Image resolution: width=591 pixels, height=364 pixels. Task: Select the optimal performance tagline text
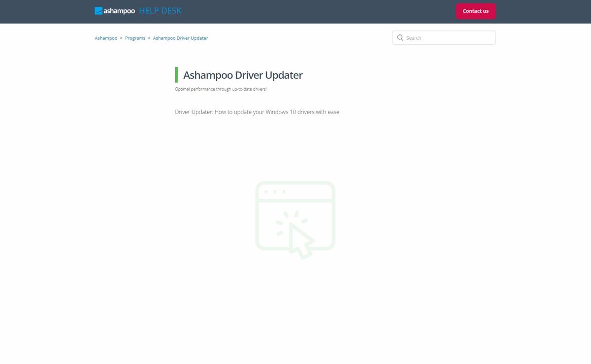pyautogui.click(x=221, y=89)
